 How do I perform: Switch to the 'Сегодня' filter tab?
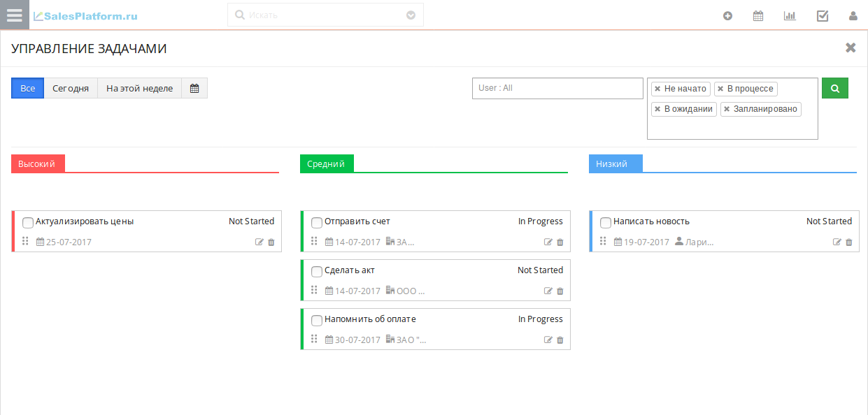point(71,87)
